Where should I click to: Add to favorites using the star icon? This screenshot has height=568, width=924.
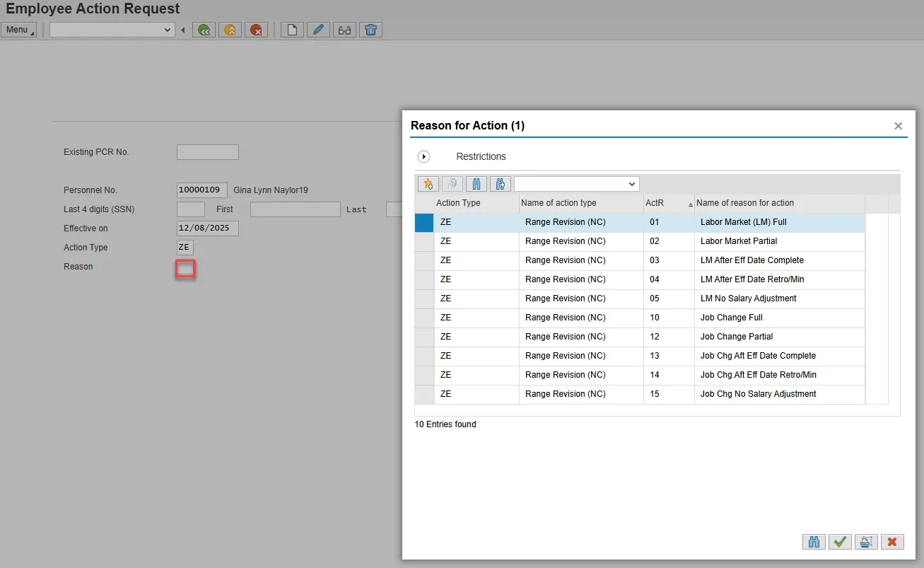click(427, 184)
